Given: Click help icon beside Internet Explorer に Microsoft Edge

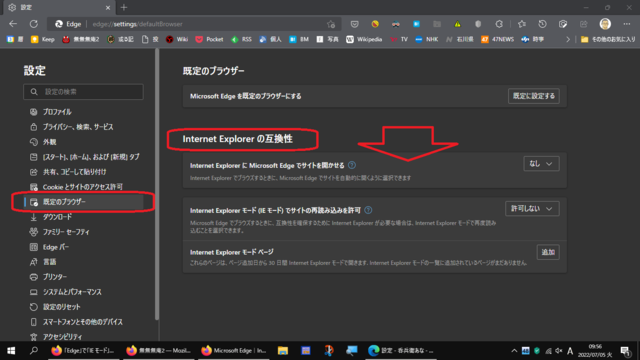Looking at the screenshot, I should point(352,165).
